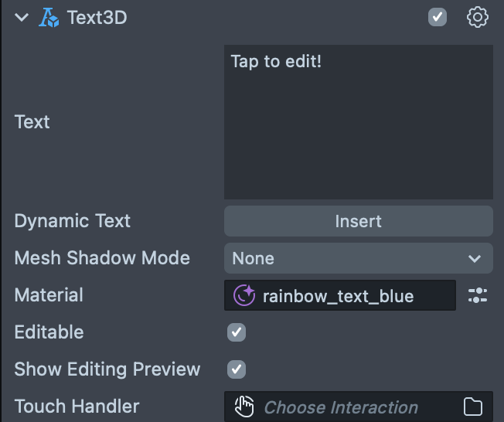Click the Touch Handler property label
Image resolution: width=504 pixels, height=422 pixels.
point(77,407)
